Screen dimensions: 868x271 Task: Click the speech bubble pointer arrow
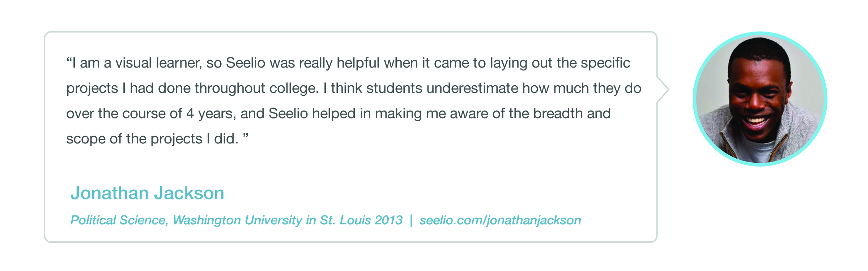coord(663,89)
